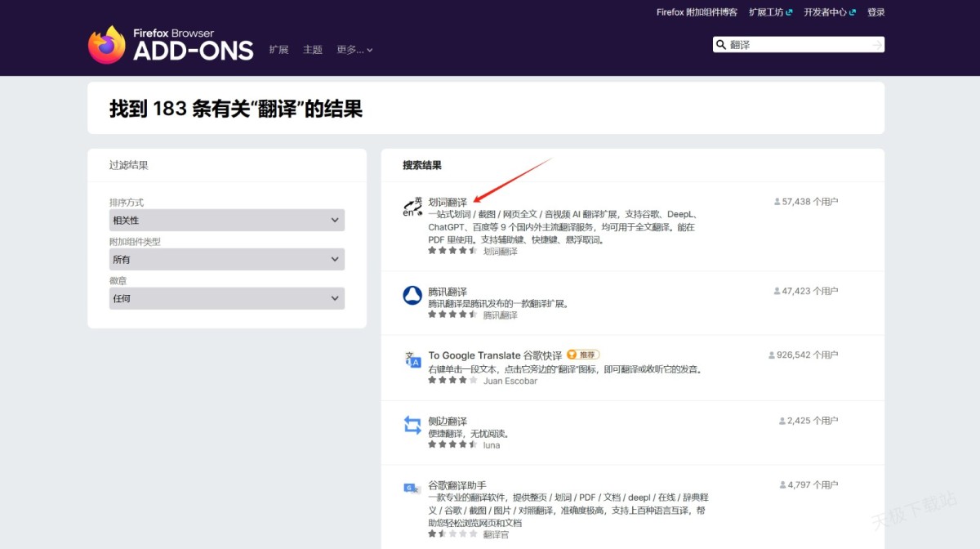
Task: Click the 划词翻译 extension icon
Action: pyautogui.click(x=412, y=207)
